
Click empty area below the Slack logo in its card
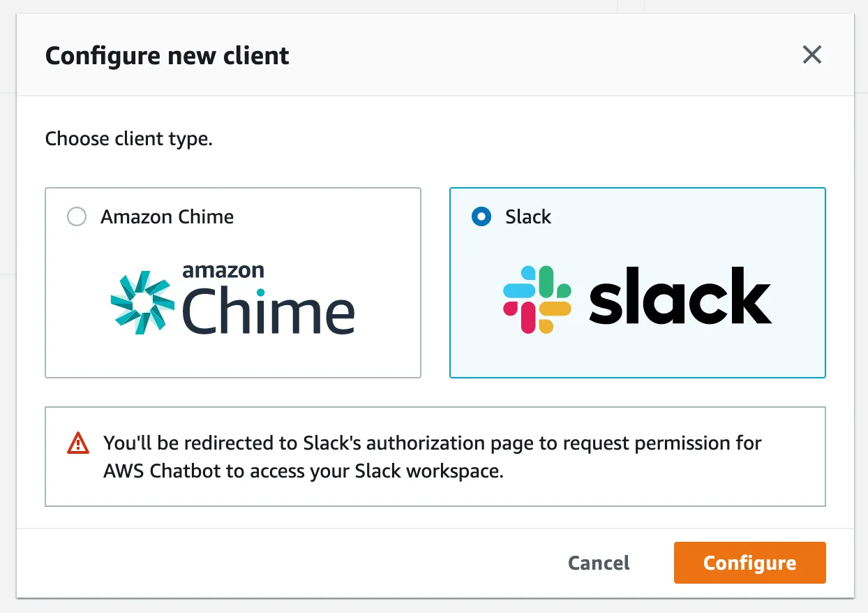637,357
